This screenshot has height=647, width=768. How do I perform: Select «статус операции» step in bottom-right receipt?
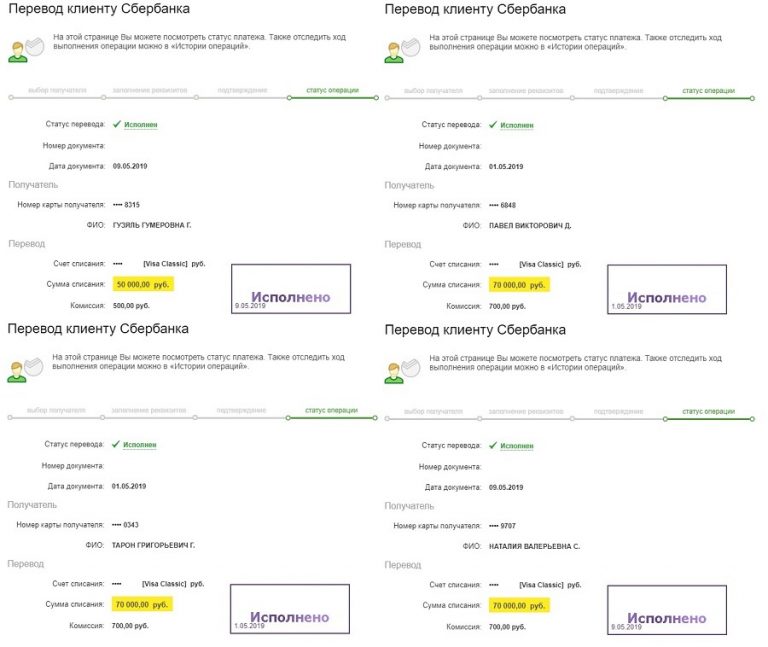coord(709,411)
